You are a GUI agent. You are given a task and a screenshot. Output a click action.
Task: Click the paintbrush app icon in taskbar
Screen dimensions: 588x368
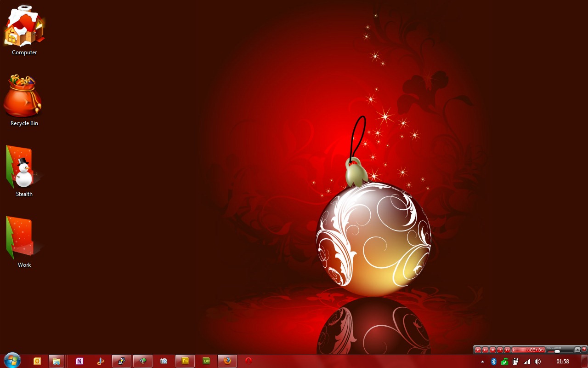101,361
